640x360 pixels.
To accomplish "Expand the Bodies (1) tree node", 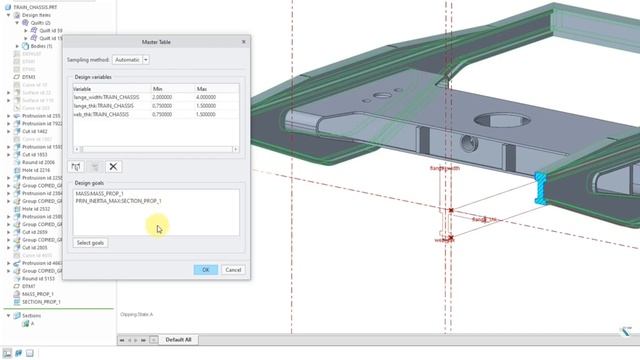I will [x=17, y=46].
